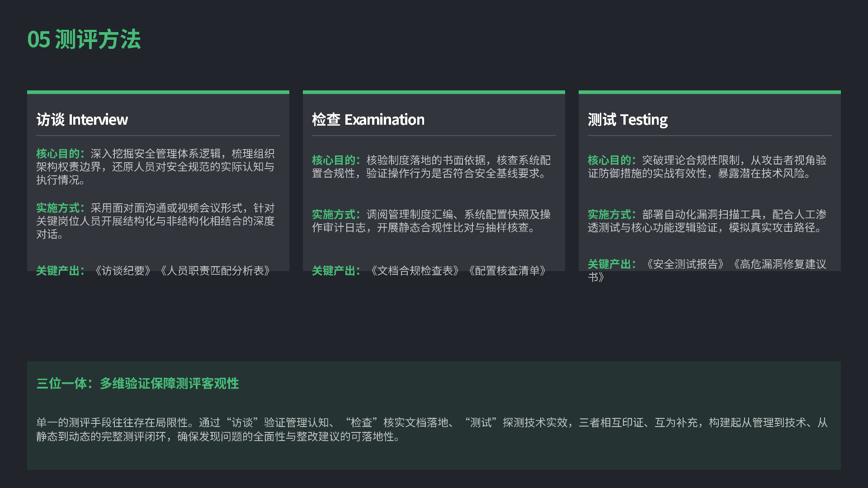Select the "测试 Testing" card heading
This screenshot has height=488, width=868.
point(627,120)
